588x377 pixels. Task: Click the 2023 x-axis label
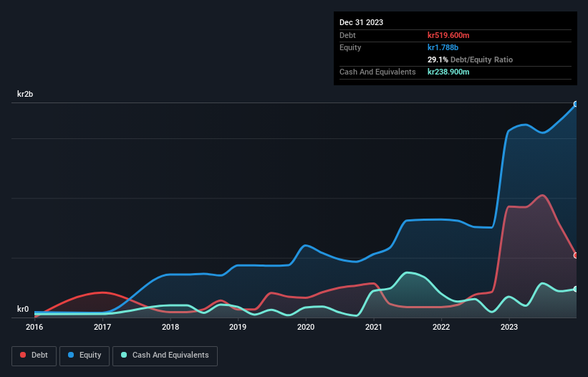click(509, 327)
